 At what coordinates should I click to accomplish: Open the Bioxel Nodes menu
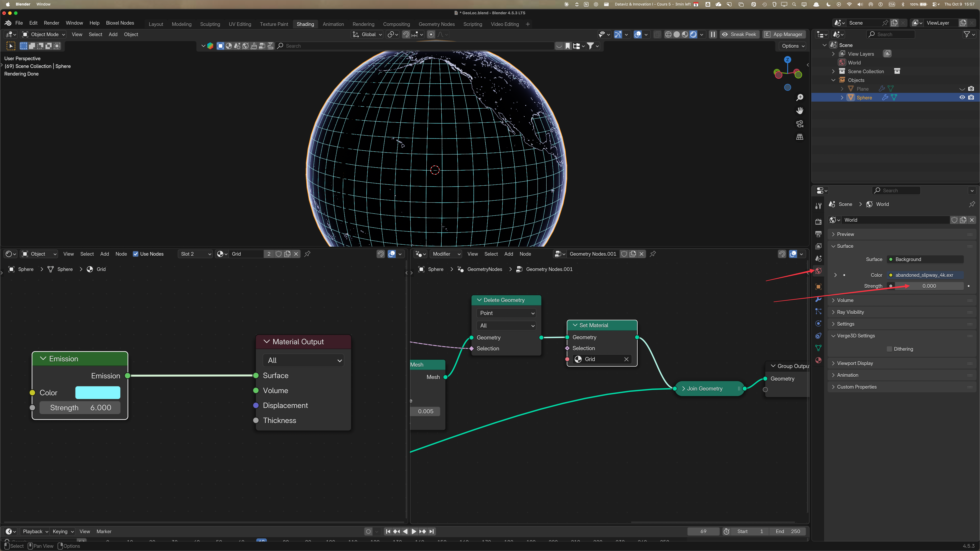120,23
